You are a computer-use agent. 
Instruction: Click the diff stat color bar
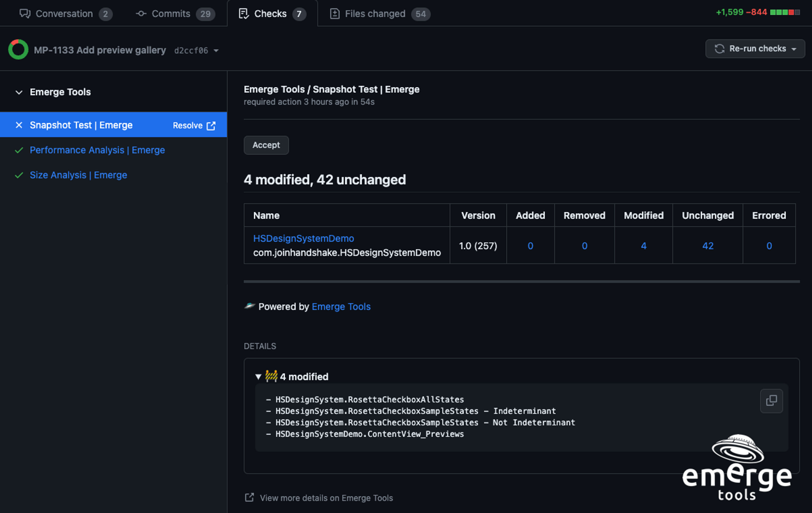[785, 12]
